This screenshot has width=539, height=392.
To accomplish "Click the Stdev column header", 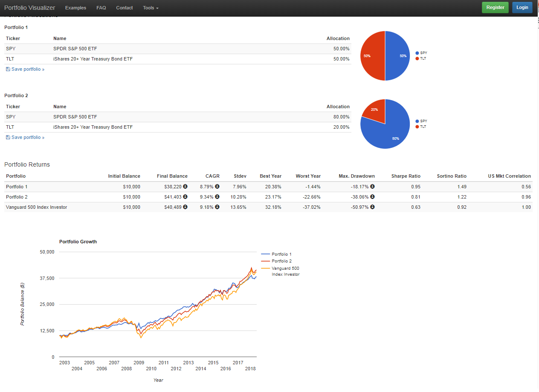I will click(240, 176).
